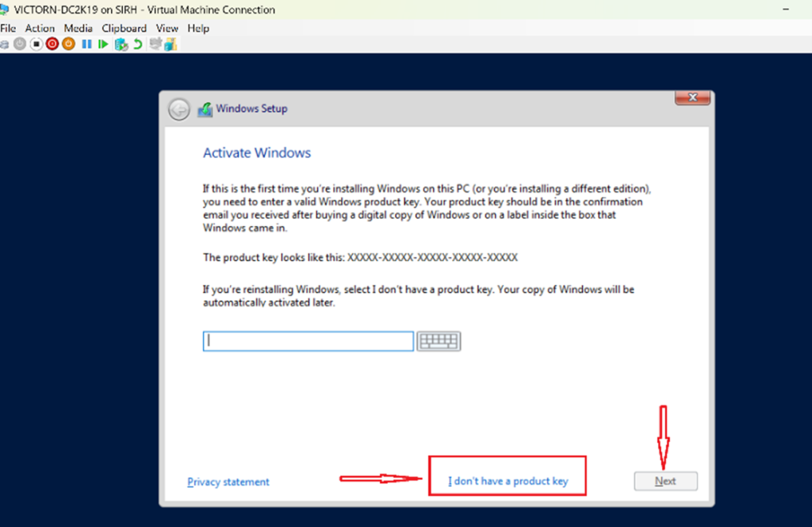The image size is (812, 527).
Task: Pause the virtual machine with the blue icon
Action: 86,44
